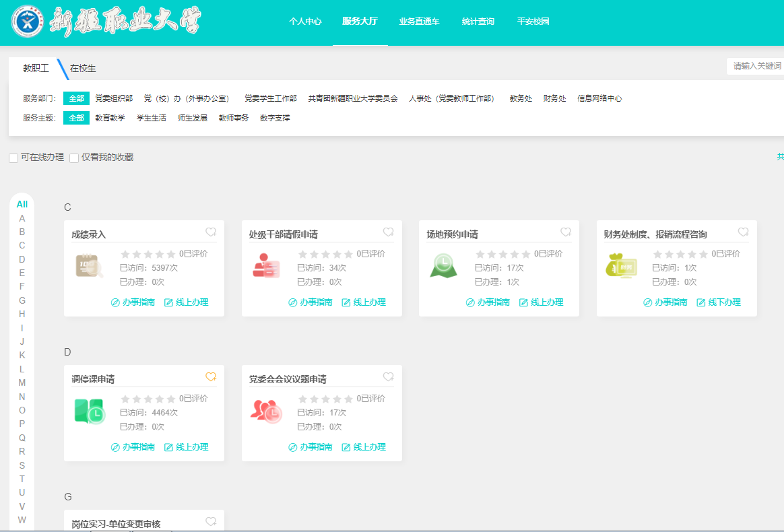Open 统计查询 navigation item
This screenshot has height=532, width=784.
[478, 22]
